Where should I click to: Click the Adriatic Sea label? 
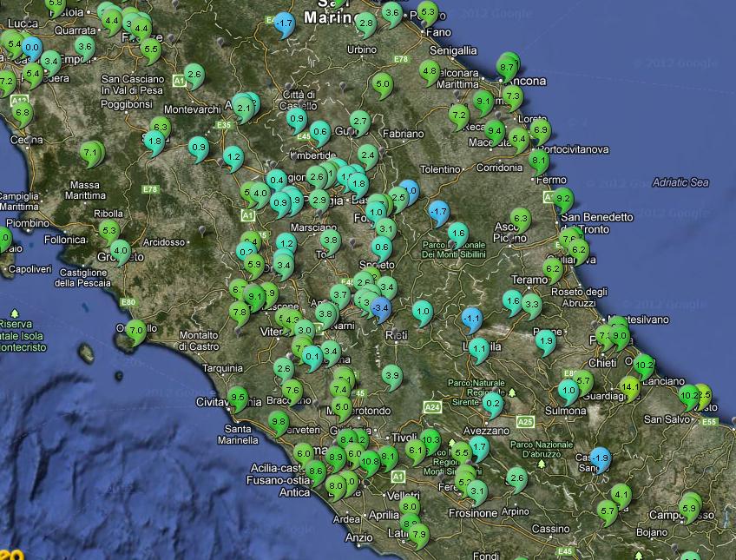click(x=681, y=182)
